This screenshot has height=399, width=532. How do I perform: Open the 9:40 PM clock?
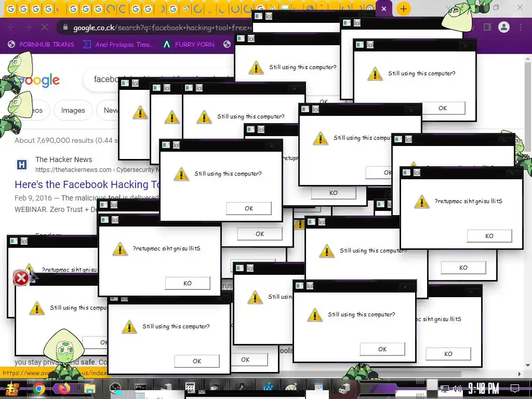point(484,389)
